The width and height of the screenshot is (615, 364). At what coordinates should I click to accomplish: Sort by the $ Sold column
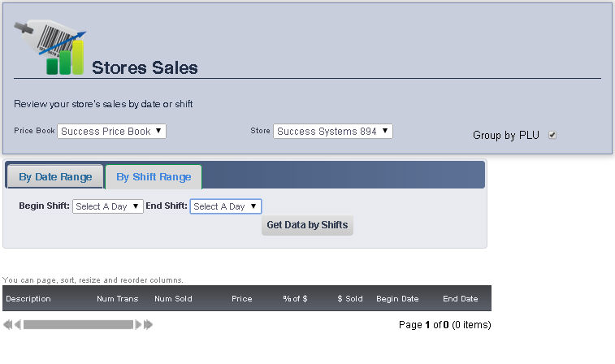(x=350, y=299)
